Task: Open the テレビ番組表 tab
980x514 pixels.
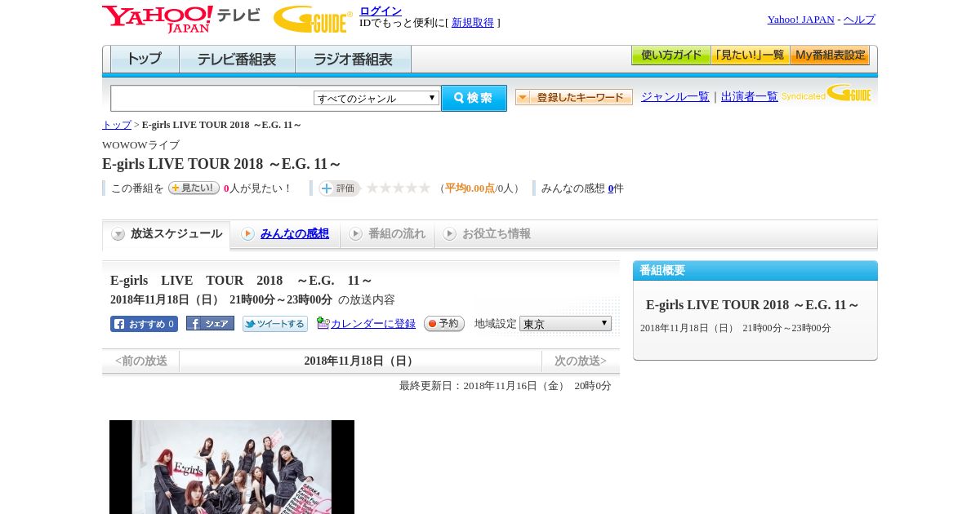Action: pyautogui.click(x=237, y=60)
